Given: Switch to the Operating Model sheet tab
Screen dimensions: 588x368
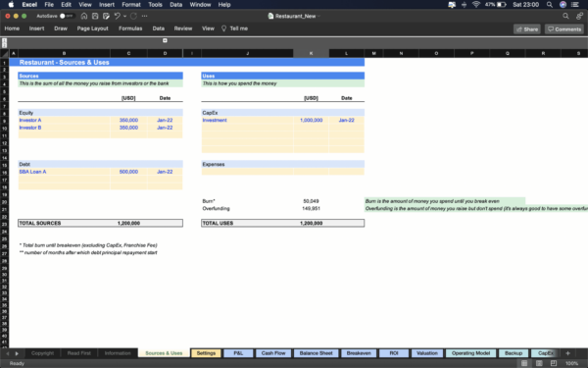Looking at the screenshot, I should (470, 353).
